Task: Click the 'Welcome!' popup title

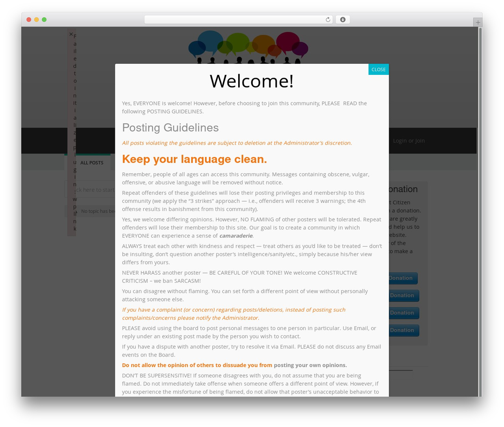Action: pyautogui.click(x=252, y=81)
